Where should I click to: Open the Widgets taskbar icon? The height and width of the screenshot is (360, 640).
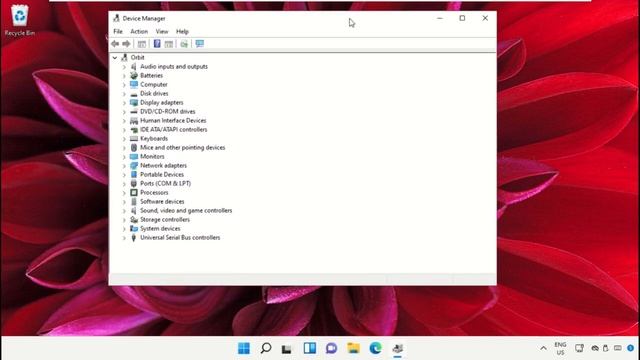coord(310,348)
